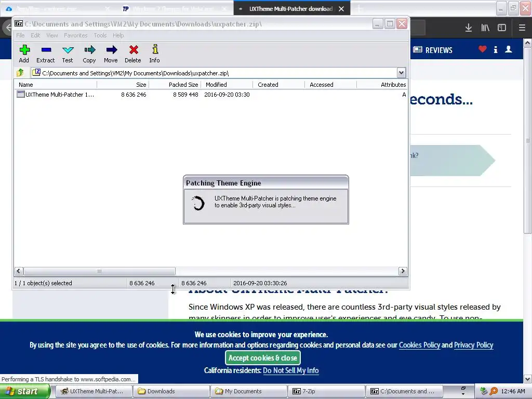Switch to 7-Zip taskbar button
Image resolution: width=532 pixels, height=399 pixels.
click(x=326, y=391)
